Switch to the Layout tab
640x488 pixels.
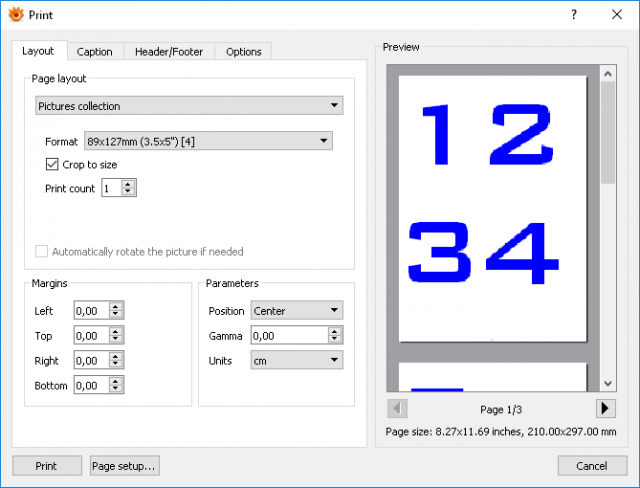point(38,51)
